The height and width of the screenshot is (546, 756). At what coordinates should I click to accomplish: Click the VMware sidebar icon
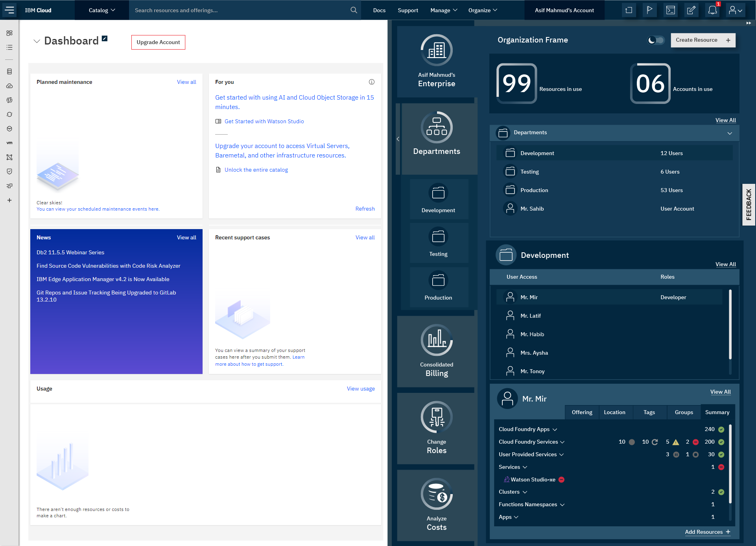tap(9, 143)
